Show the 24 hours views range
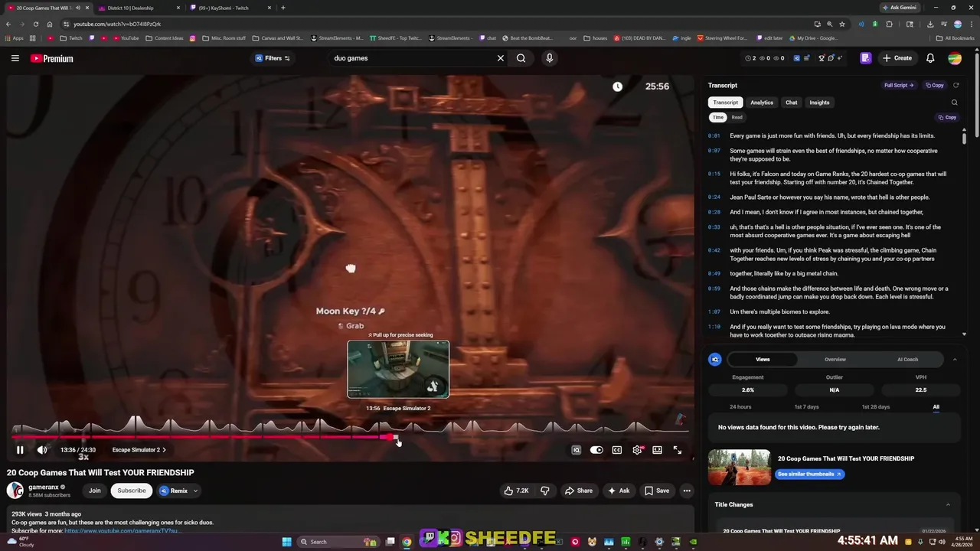 (x=740, y=407)
